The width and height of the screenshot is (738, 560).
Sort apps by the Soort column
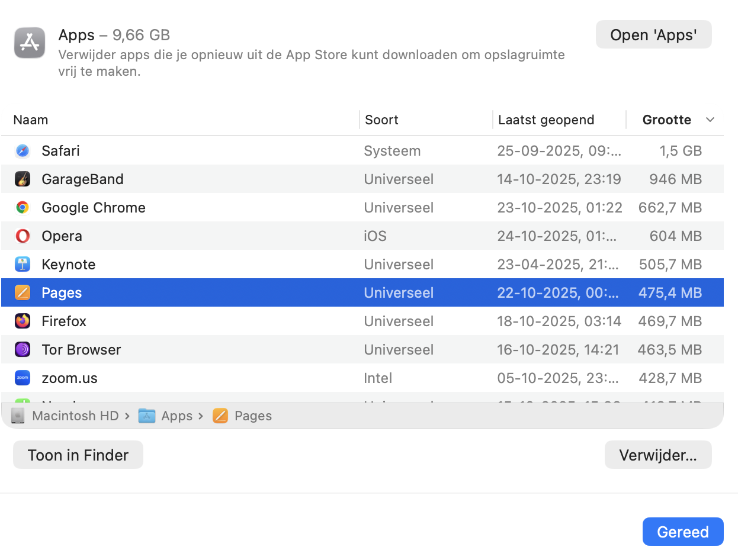coord(381,120)
